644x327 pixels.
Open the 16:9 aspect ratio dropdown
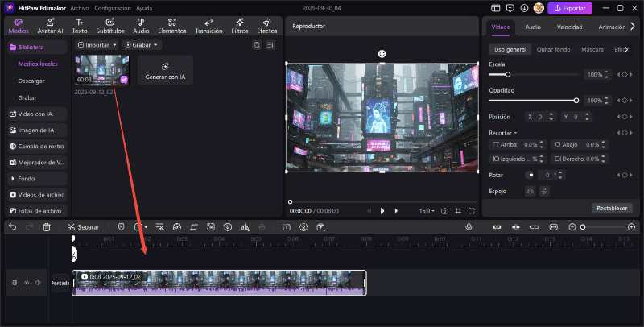coord(427,210)
